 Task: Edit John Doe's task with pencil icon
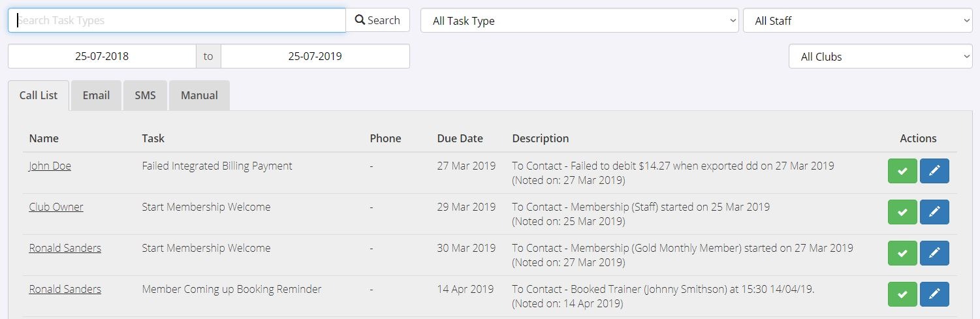click(x=934, y=171)
